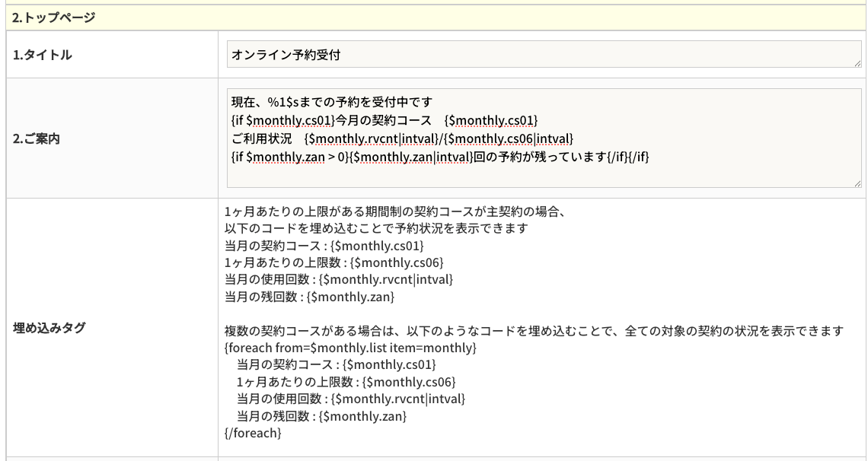Click the 2.トップページ section header
This screenshot has width=868, height=461.
coord(53,17)
